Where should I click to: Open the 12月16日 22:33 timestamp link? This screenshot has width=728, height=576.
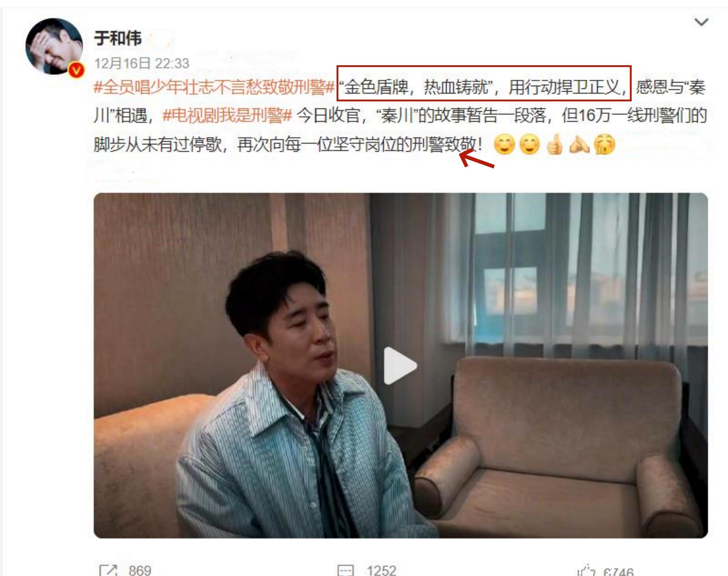pyautogui.click(x=142, y=63)
